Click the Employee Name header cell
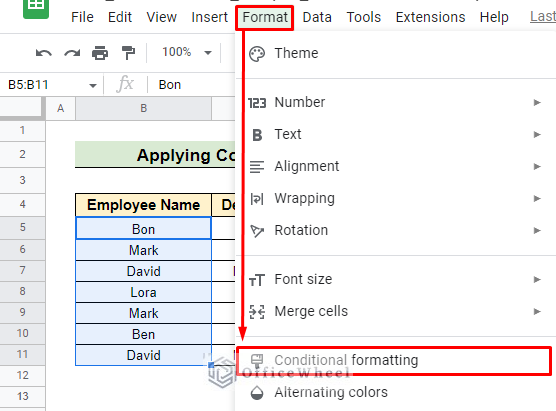This screenshot has height=411, width=556. 143,205
